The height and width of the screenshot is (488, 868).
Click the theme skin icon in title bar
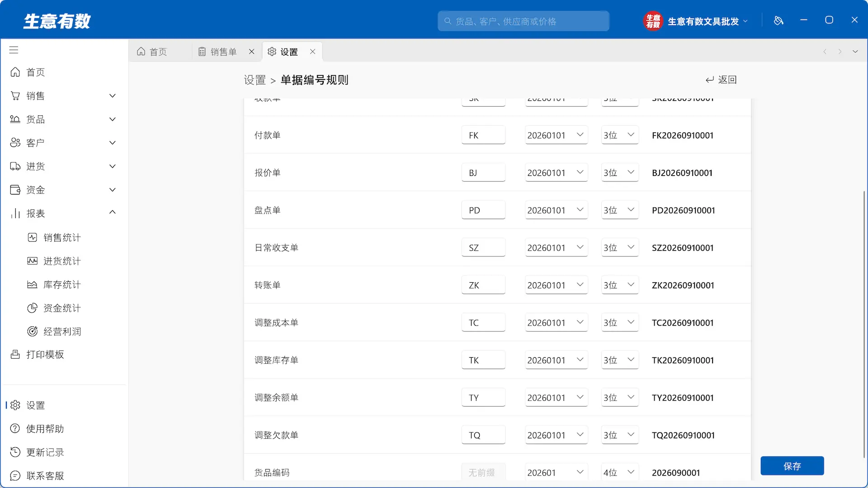tap(778, 20)
